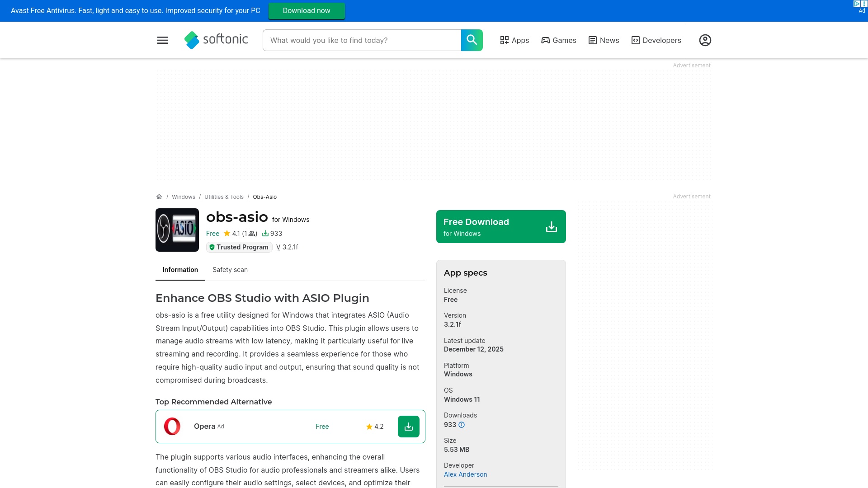The height and width of the screenshot is (488, 868).
Task: Click the Opera alternative name
Action: click(204, 427)
